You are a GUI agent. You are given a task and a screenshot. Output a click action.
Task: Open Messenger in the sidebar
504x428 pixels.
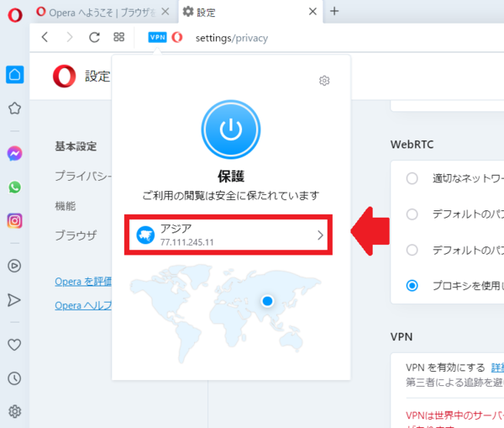14,154
